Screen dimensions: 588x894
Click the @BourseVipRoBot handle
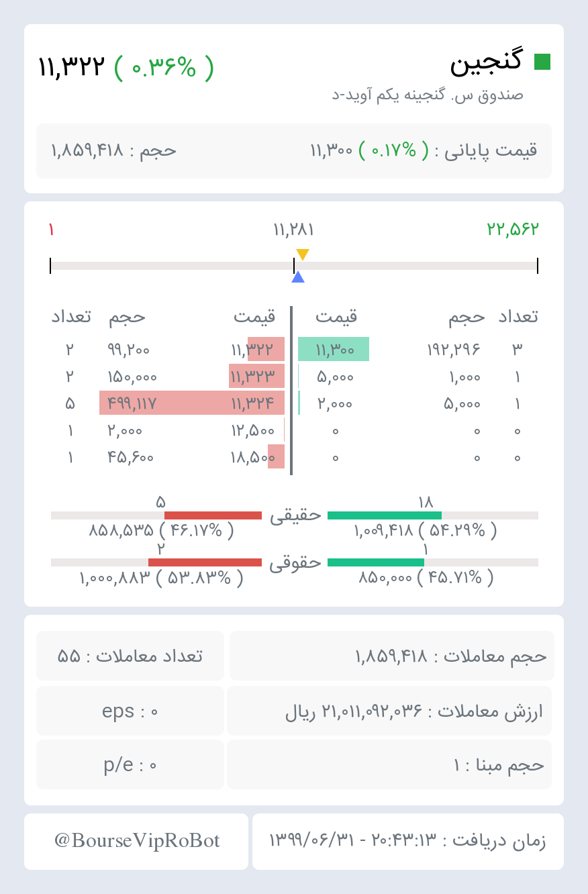137,841
